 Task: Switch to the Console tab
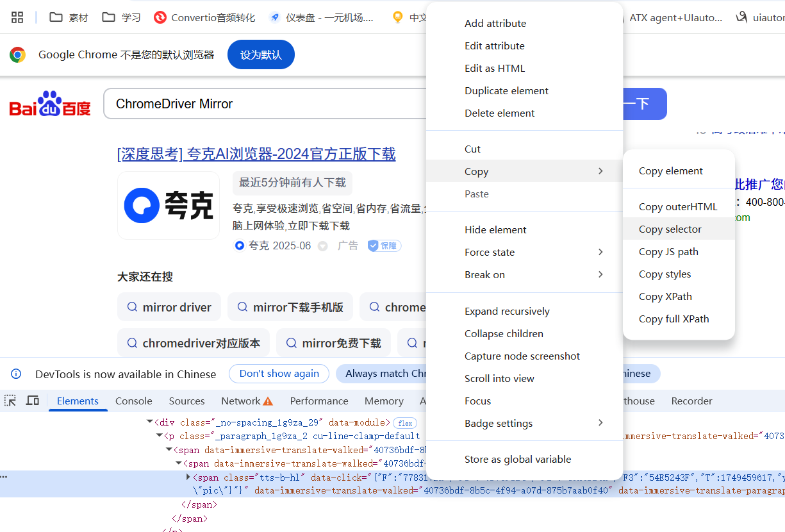click(x=133, y=401)
